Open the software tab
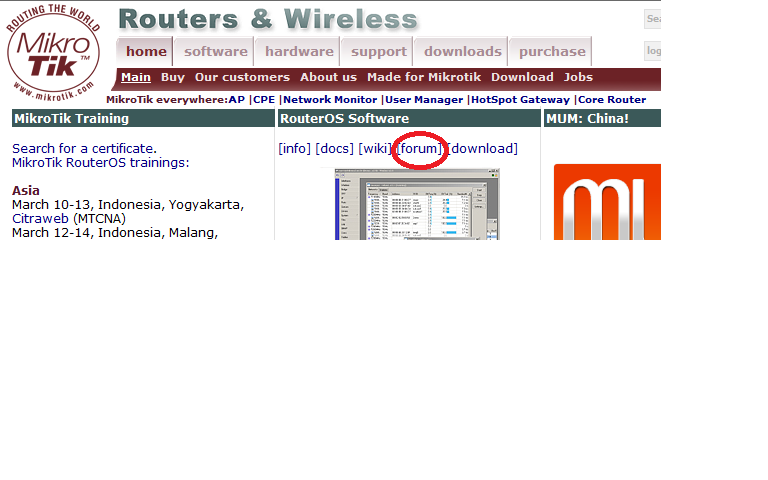Screen dimensions: 768x480 coord(215,51)
